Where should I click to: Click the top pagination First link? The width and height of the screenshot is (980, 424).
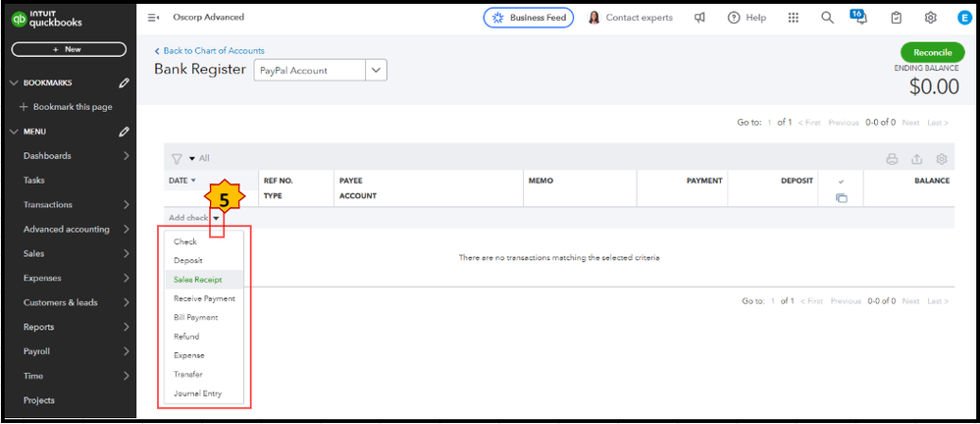click(809, 123)
